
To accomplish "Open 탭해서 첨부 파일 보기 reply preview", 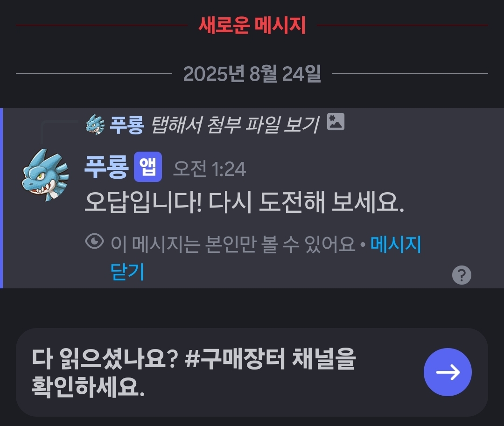I will coord(235,125).
